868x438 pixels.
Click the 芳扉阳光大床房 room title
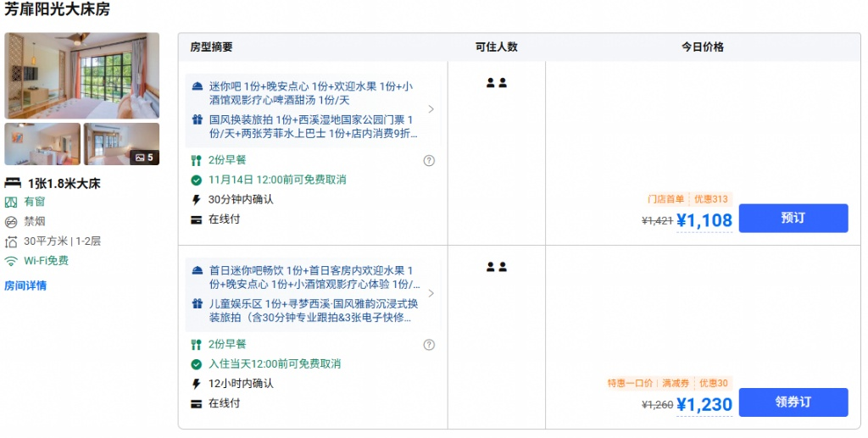pyautogui.click(x=58, y=9)
